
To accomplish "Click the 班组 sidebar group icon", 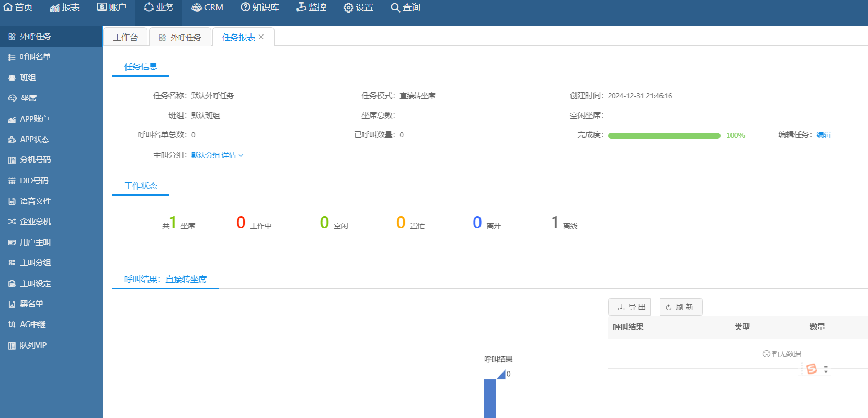I will pyautogui.click(x=12, y=78).
